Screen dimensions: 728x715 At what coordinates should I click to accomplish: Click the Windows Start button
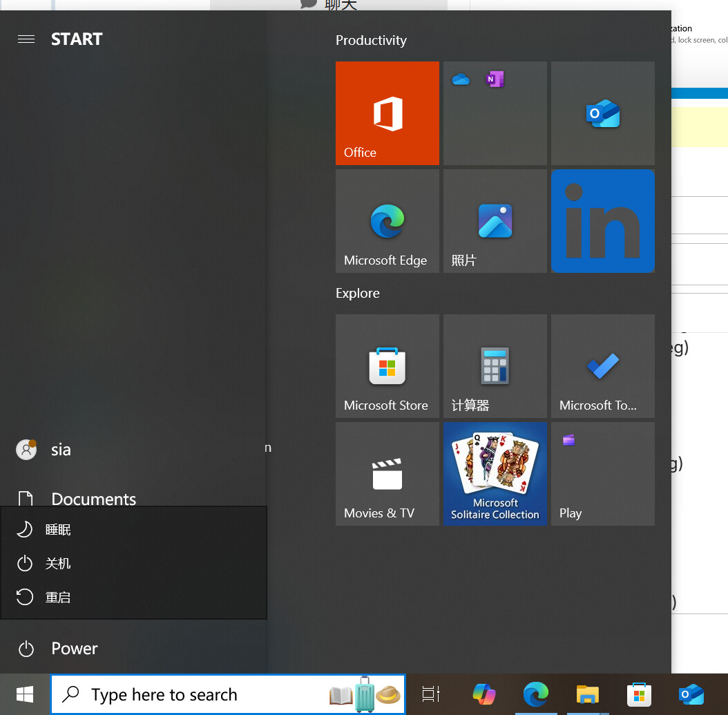coord(25,694)
